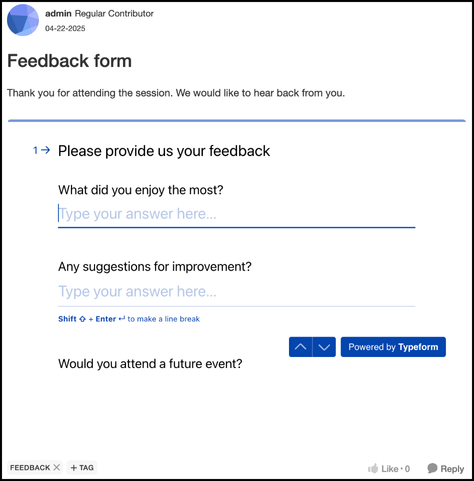This screenshot has width=474, height=481.
Task: Go to previous question with up chevron
Action: pyautogui.click(x=300, y=347)
